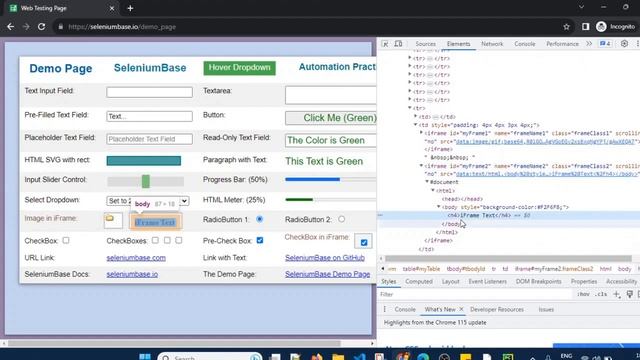This screenshot has width=640, height=360.
Task: Click the Windows Start button
Action: 144,357
